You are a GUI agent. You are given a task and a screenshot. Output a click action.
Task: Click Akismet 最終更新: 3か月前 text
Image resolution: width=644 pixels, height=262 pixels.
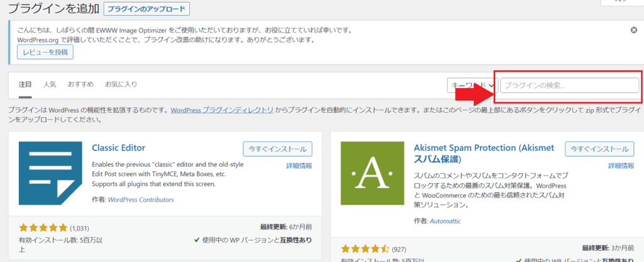608,248
